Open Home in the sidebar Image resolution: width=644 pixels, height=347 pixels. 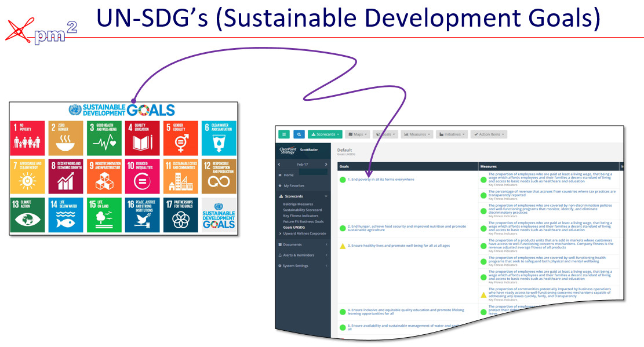[x=288, y=175]
